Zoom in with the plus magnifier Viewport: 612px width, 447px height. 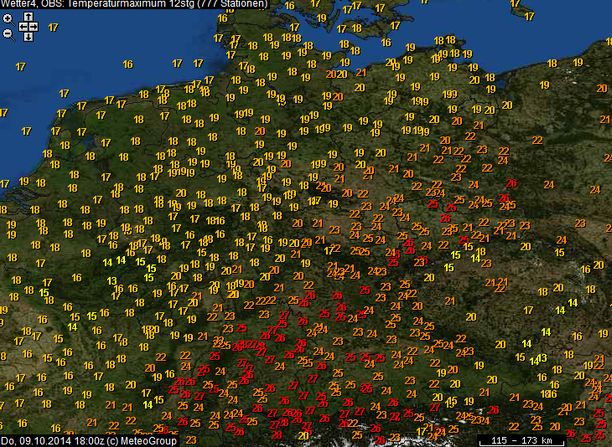click(x=8, y=20)
